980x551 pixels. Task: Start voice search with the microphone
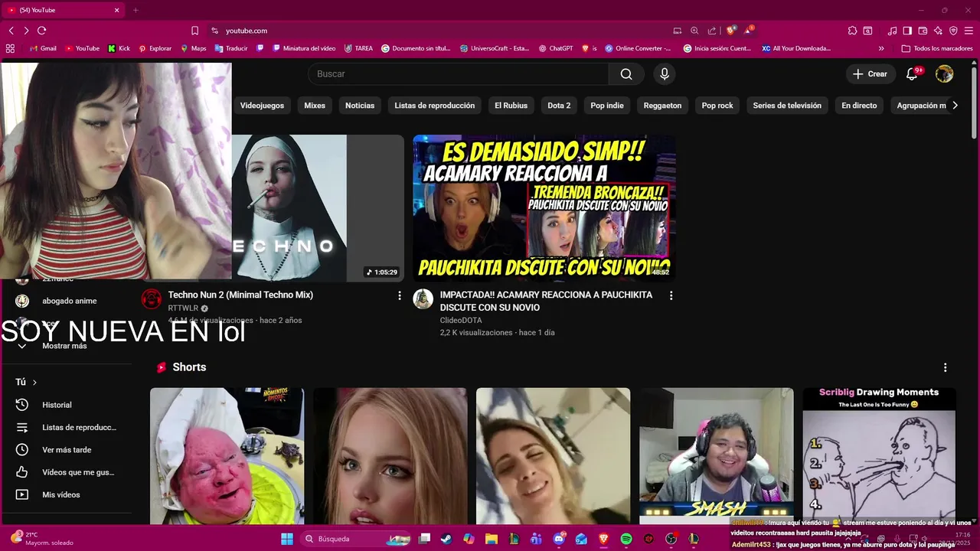[665, 73]
